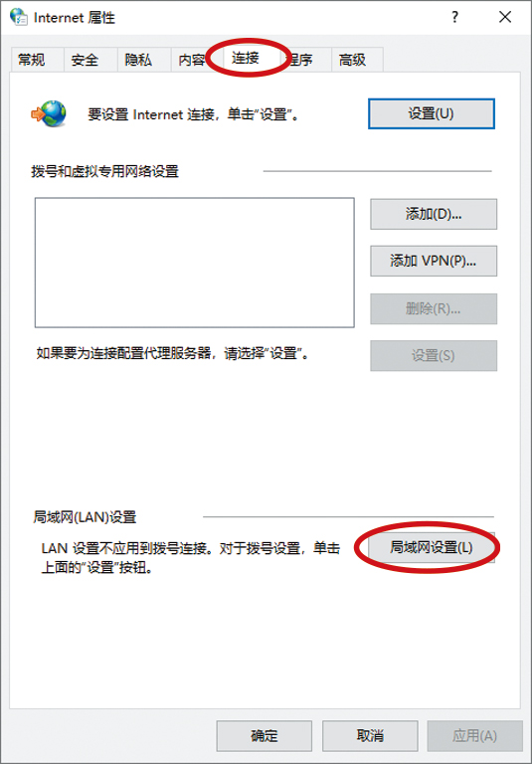Click the globe with arrow connection icon

pos(49,114)
